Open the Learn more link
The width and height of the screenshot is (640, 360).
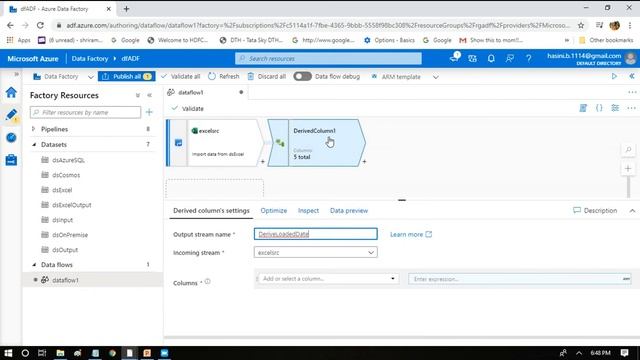click(x=411, y=234)
